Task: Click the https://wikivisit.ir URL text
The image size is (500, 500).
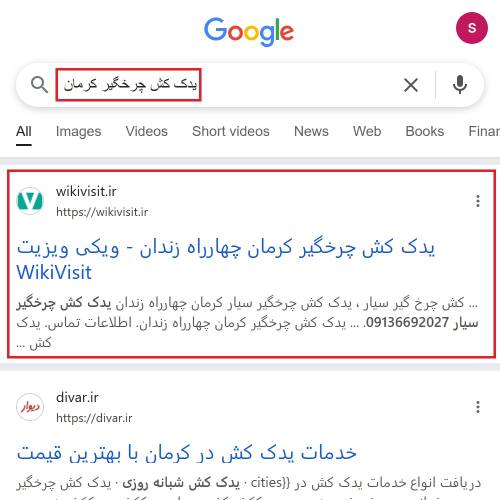Action: click(x=102, y=212)
